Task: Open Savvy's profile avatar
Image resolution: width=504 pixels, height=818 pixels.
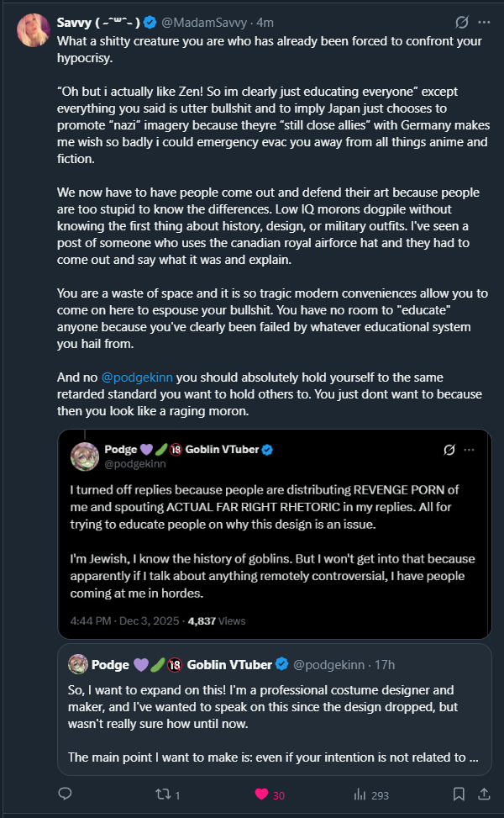Action: 33,30
